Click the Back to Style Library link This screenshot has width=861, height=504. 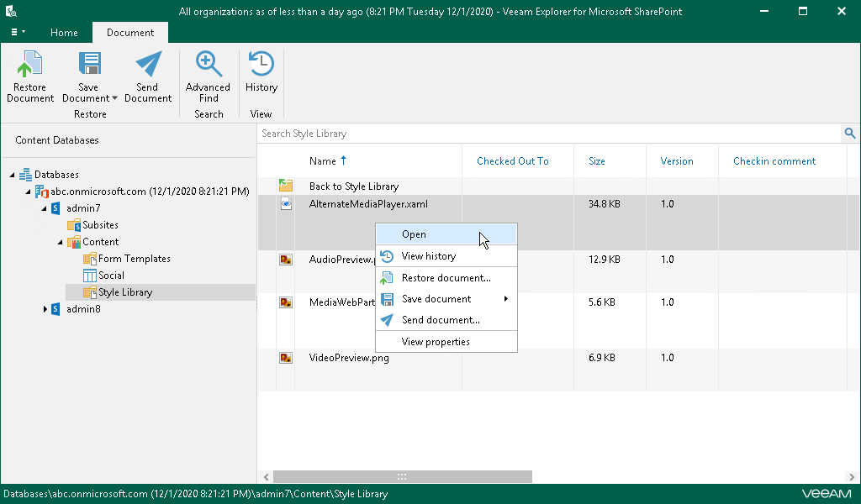(354, 186)
